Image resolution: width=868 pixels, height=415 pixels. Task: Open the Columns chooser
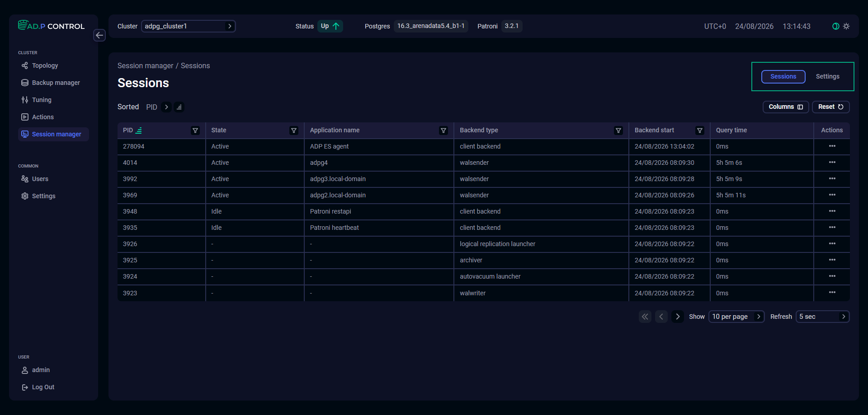point(785,107)
